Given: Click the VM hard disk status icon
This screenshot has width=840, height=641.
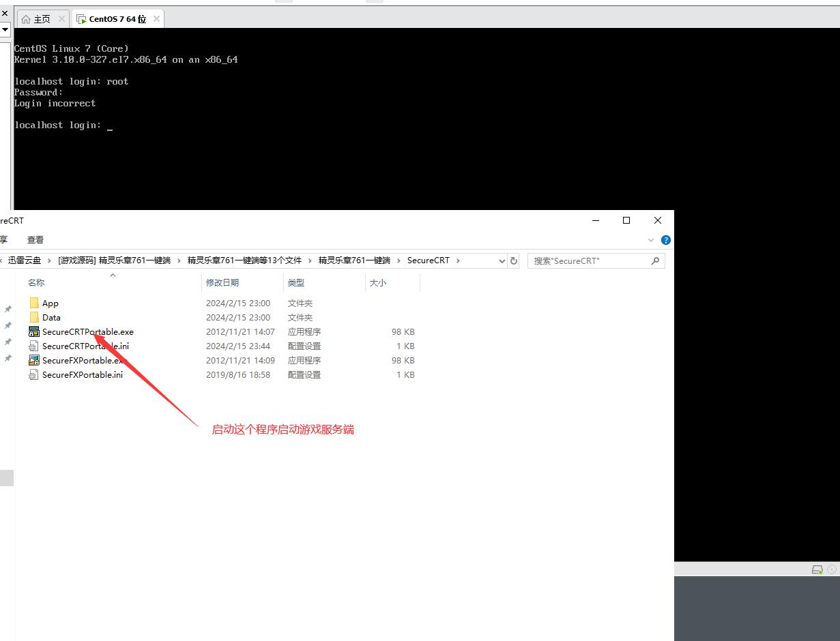Looking at the screenshot, I should pos(817,569).
